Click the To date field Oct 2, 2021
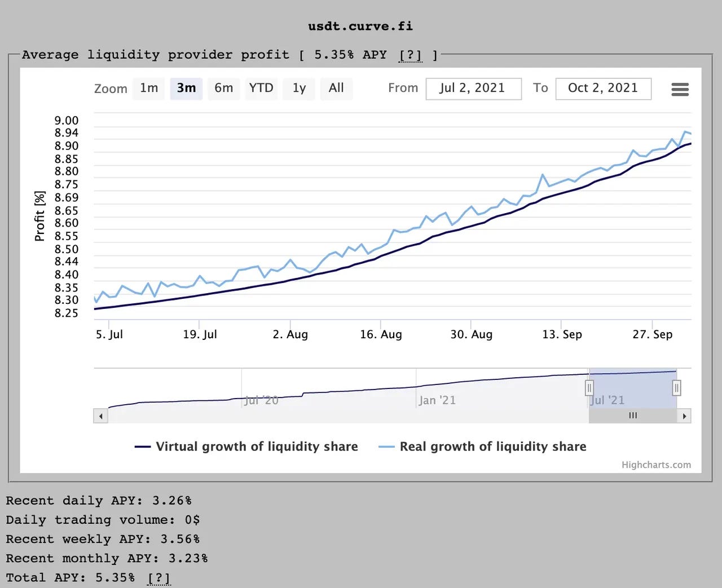Image resolution: width=722 pixels, height=588 pixels. point(603,89)
